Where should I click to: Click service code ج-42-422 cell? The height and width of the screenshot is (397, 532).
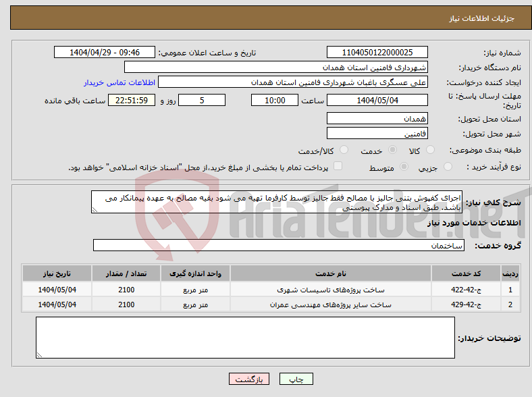[467, 290]
